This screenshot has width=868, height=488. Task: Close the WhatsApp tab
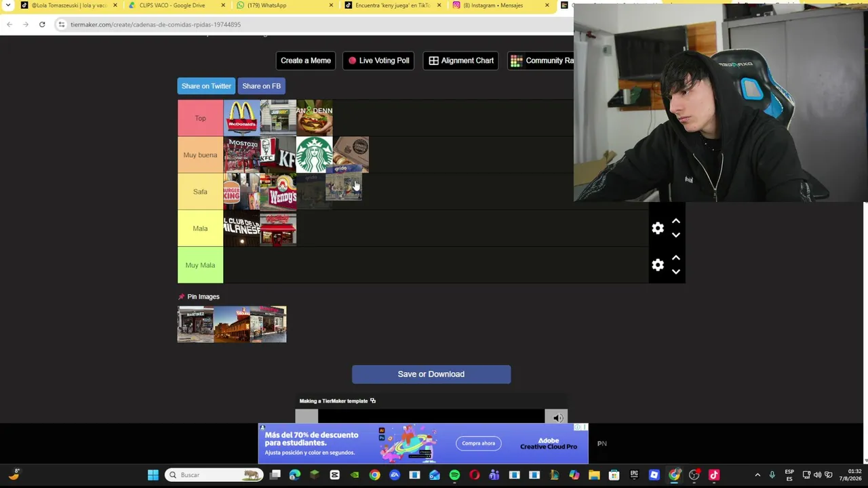[x=331, y=5]
